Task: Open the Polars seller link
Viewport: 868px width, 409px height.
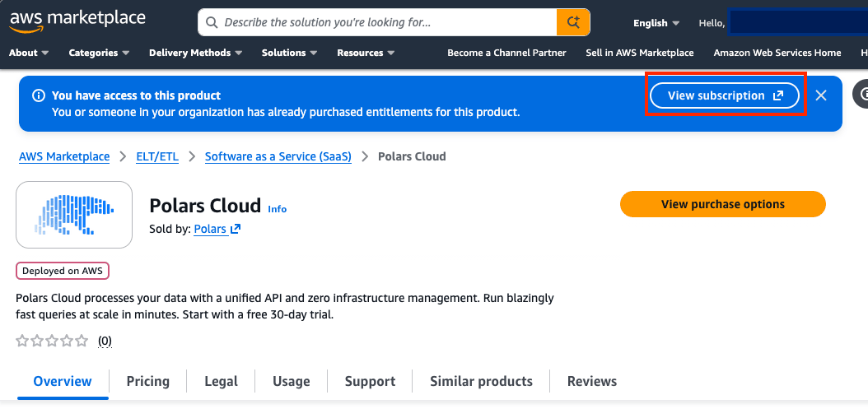Action: pyautogui.click(x=210, y=229)
